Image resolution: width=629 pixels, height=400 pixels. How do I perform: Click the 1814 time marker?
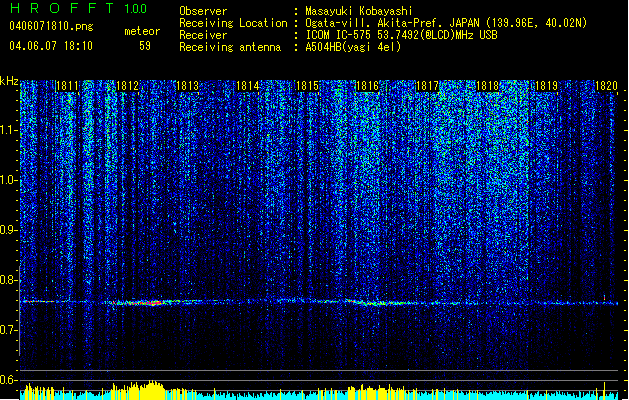point(248,86)
